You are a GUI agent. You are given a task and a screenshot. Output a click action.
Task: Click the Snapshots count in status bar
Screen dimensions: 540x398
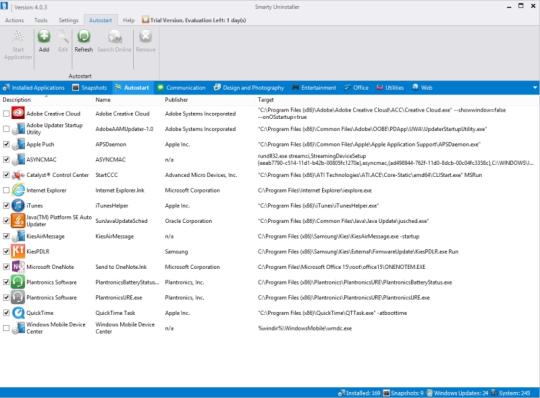pyautogui.click(x=404, y=393)
